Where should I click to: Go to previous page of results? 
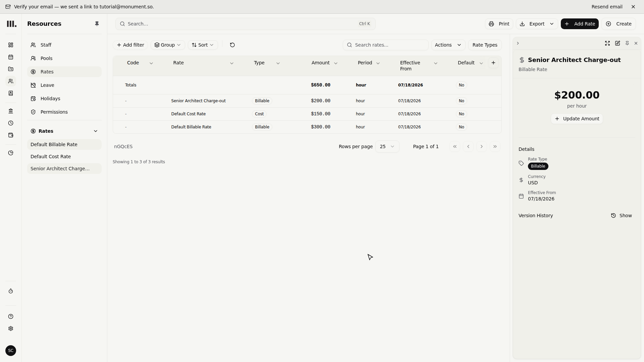coord(468,146)
